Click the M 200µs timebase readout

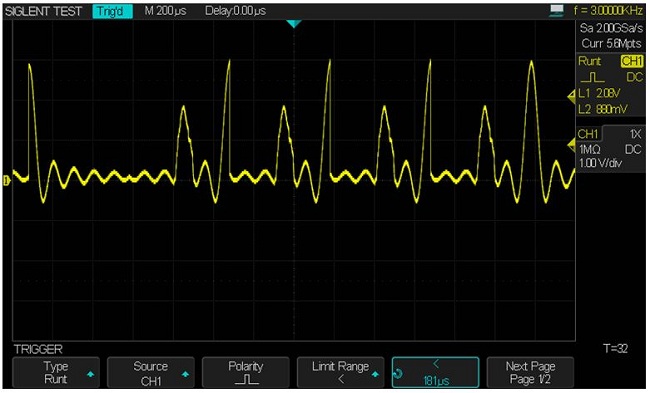pos(165,11)
